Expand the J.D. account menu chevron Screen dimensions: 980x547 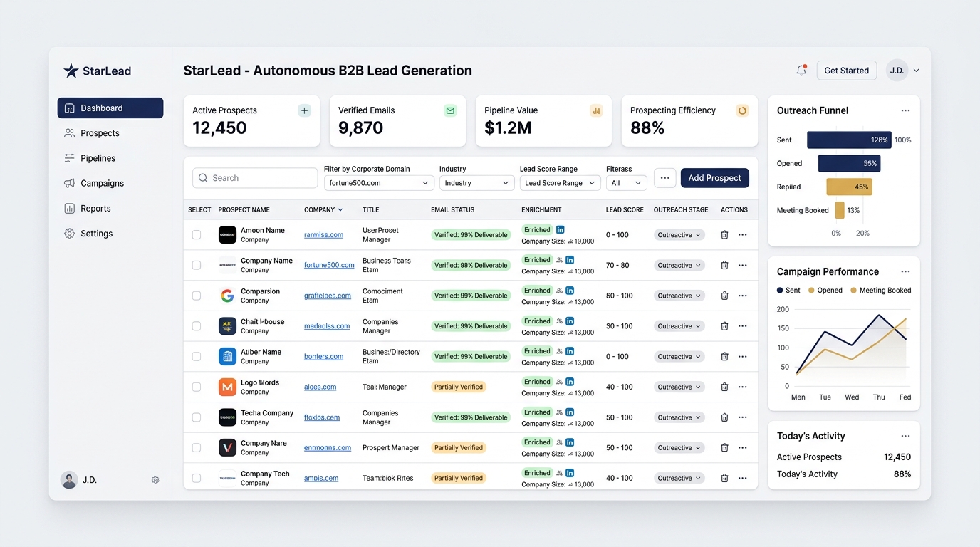coord(916,71)
